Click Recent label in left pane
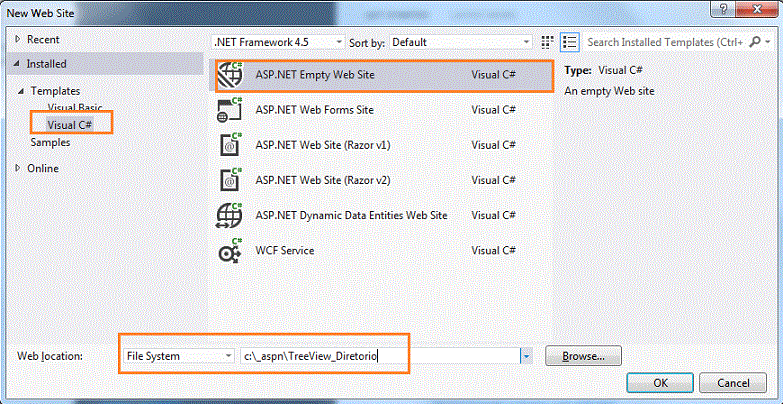This screenshot has height=404, width=783. (x=43, y=39)
